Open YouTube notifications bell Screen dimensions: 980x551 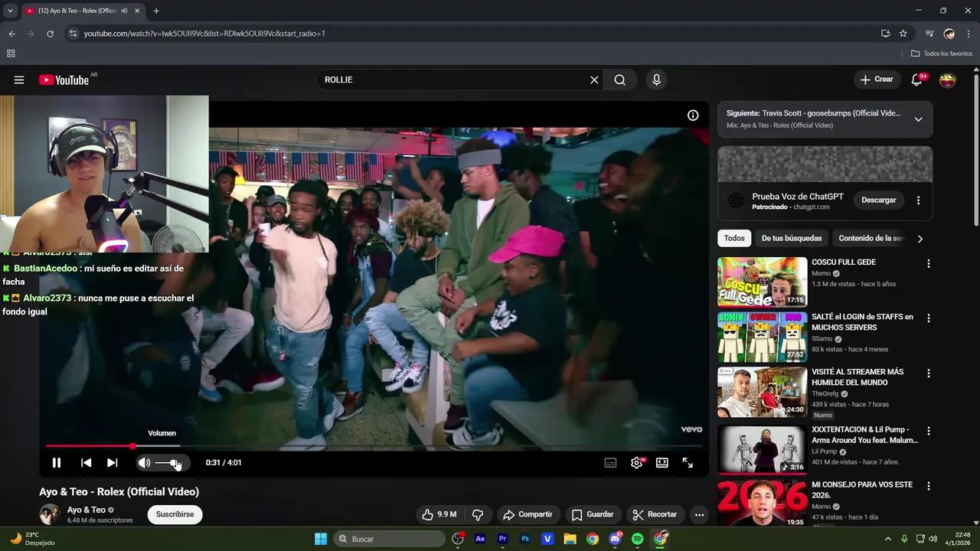pos(916,80)
